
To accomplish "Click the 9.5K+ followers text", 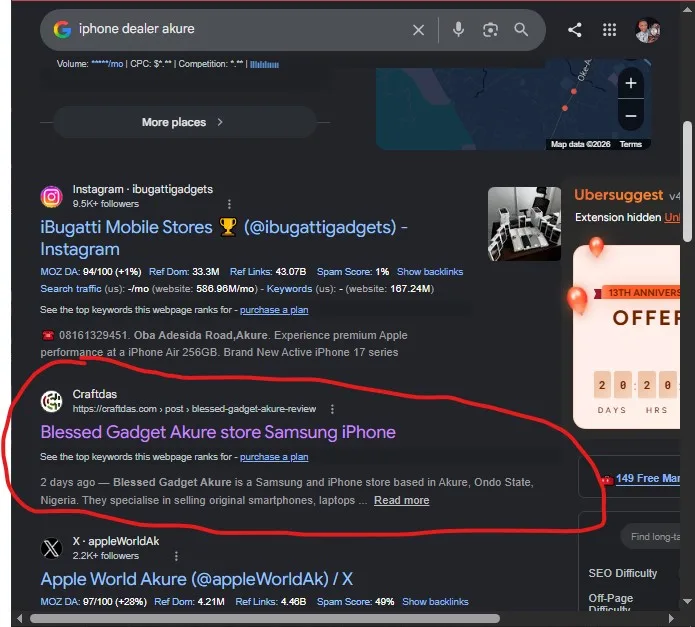I will (x=106, y=204).
